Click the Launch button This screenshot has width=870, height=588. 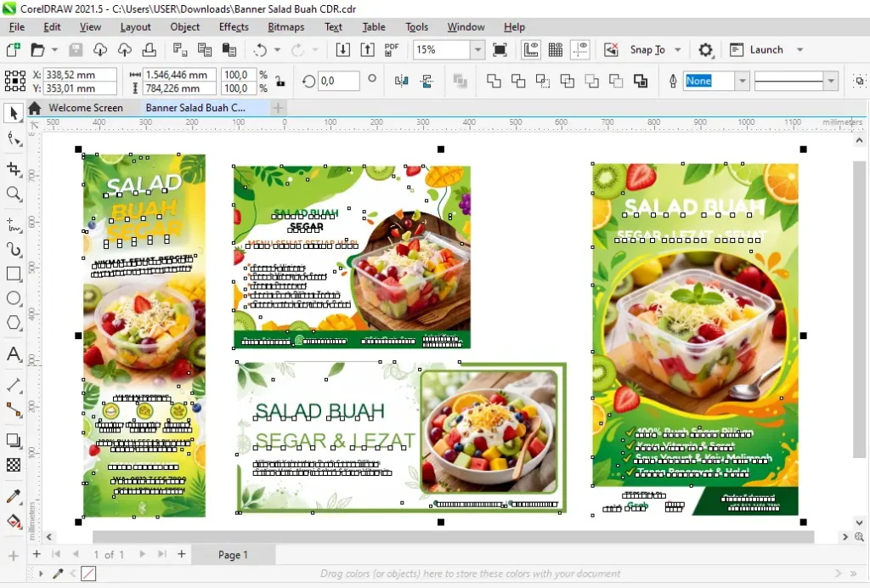click(x=756, y=50)
